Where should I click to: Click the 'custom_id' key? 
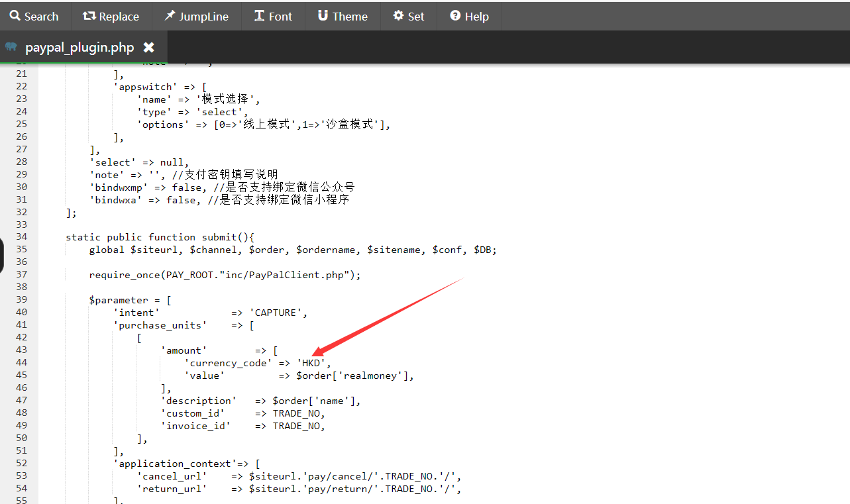tap(193, 413)
